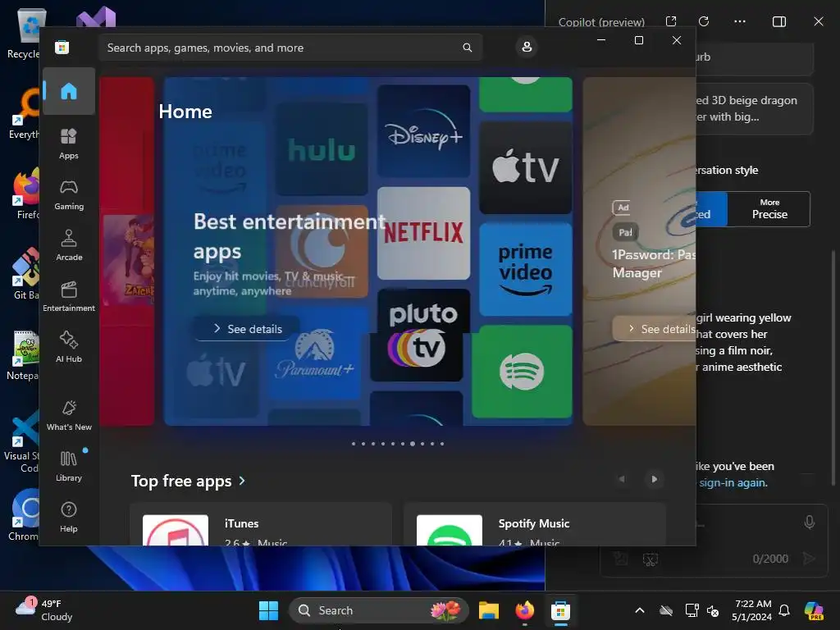
Task: Open Help in the Store sidebar
Action: pyautogui.click(x=69, y=517)
